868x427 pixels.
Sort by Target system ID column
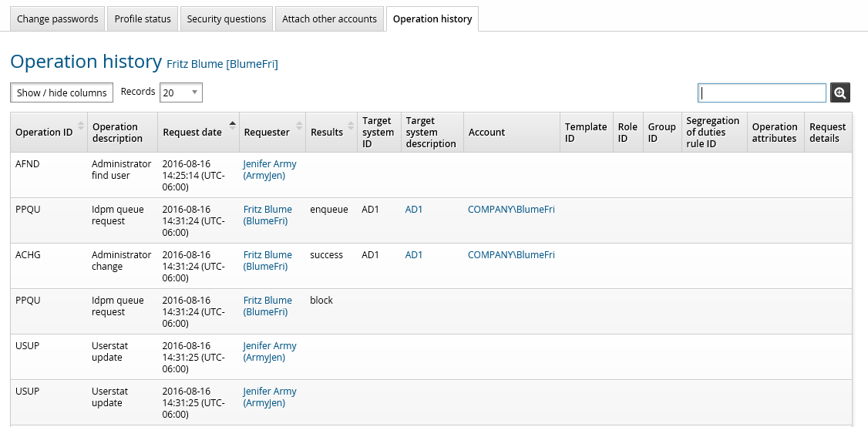point(378,133)
